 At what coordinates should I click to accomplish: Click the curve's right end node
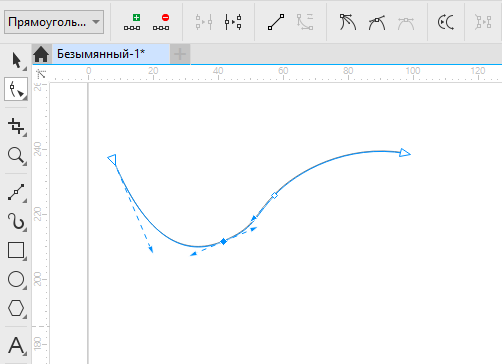point(405,153)
